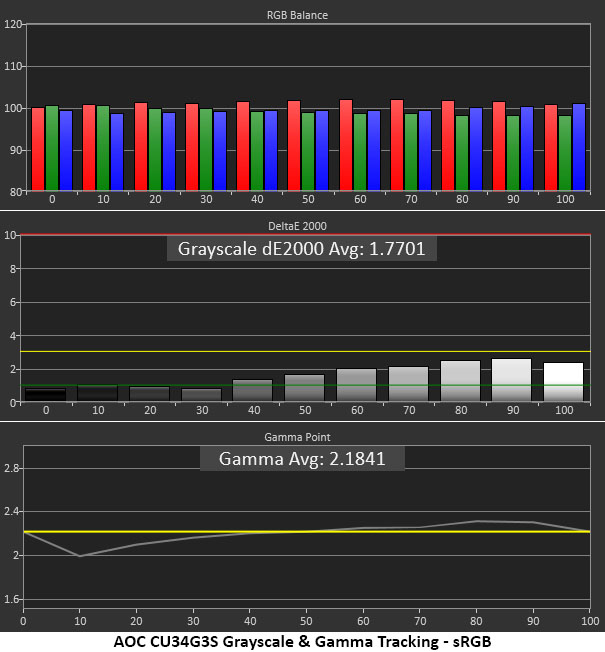Click the DeltaE bar at 0
Screen dimensions: 605x652
pyautogui.click(x=45, y=395)
